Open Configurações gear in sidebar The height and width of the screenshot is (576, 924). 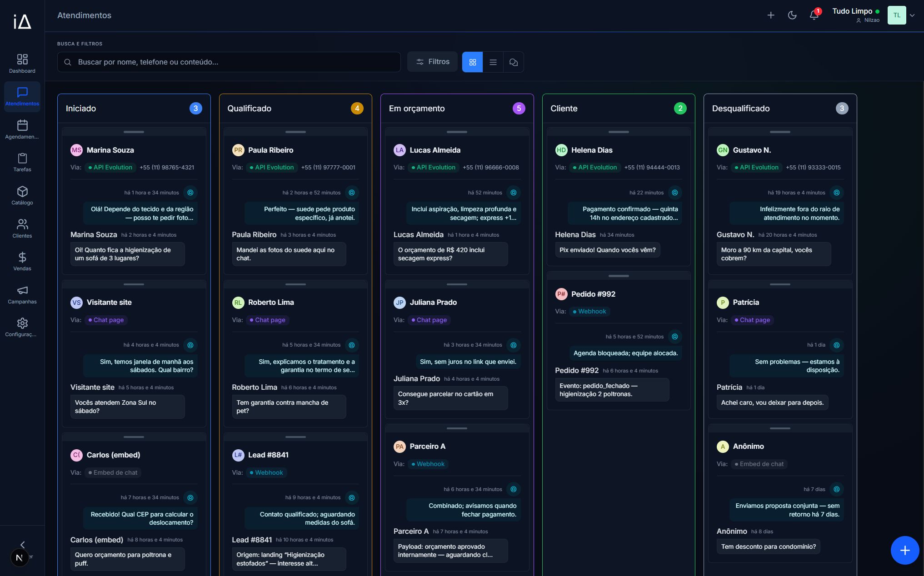tap(22, 327)
